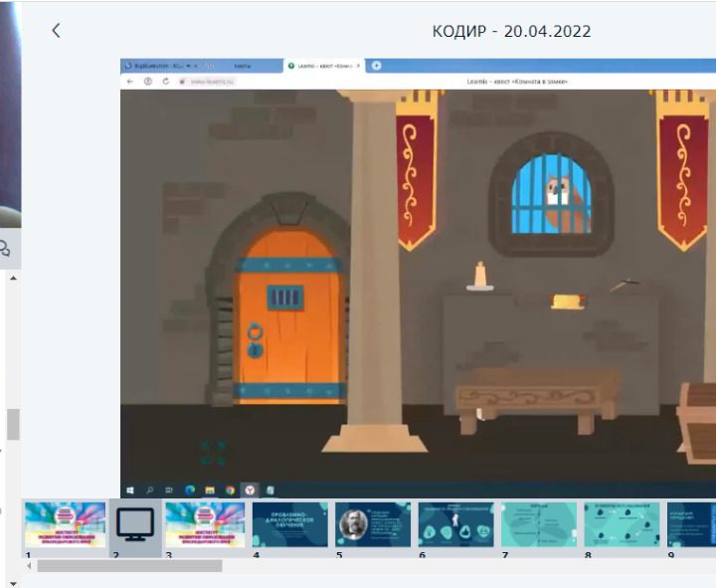The height and width of the screenshot is (588, 716).
Task: Click the Yandex browser taskbar icon
Action: click(250, 490)
